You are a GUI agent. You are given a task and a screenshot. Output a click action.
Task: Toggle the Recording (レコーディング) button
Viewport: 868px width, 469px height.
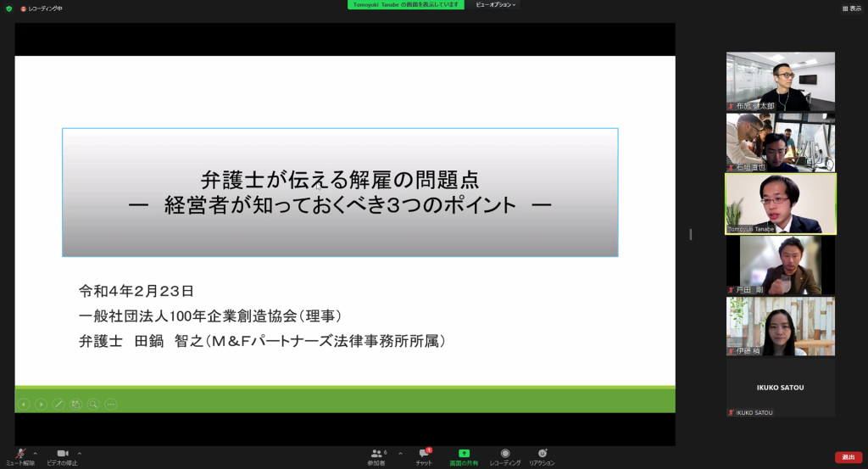pyautogui.click(x=505, y=455)
